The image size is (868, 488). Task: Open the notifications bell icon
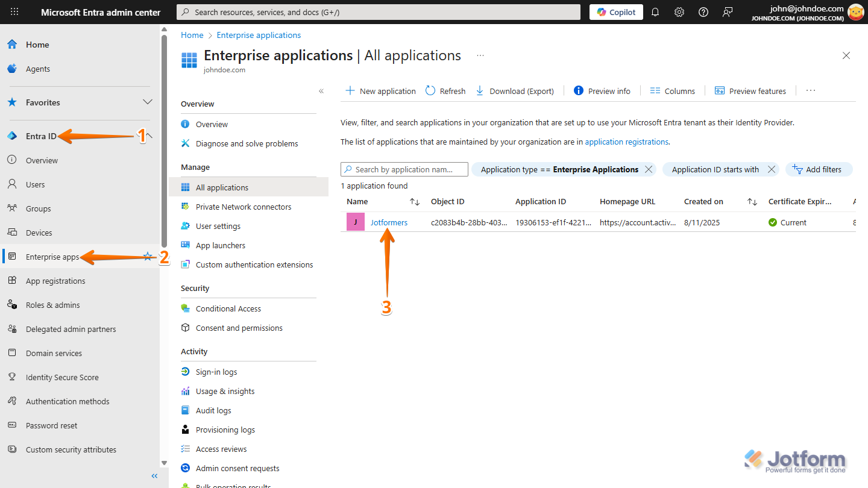(655, 12)
